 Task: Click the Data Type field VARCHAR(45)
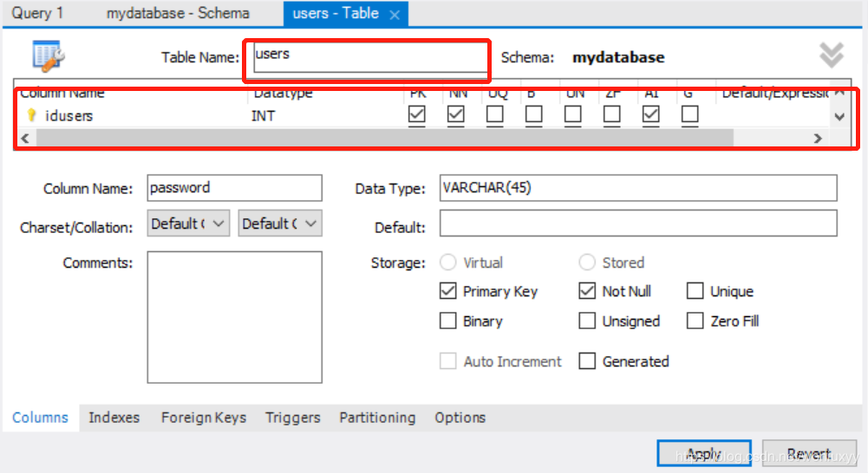tap(638, 188)
